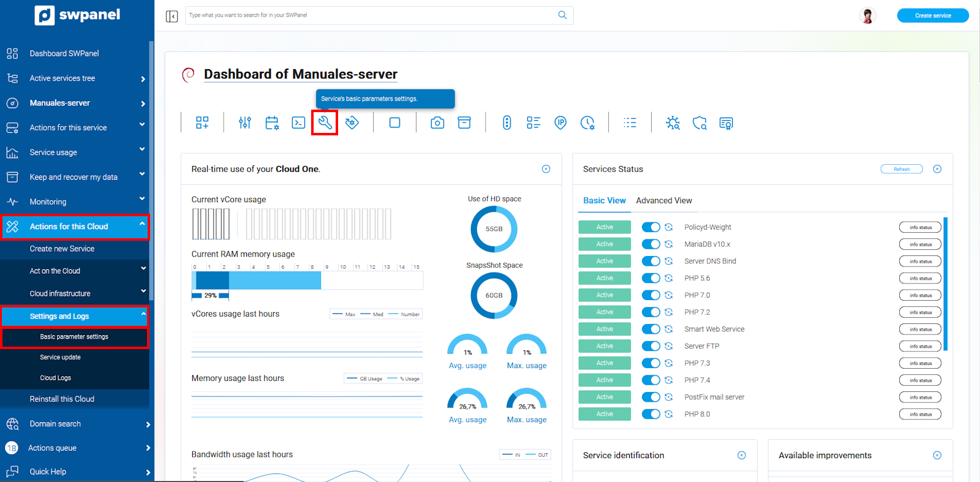Switch to the Advanced View tab

664,201
